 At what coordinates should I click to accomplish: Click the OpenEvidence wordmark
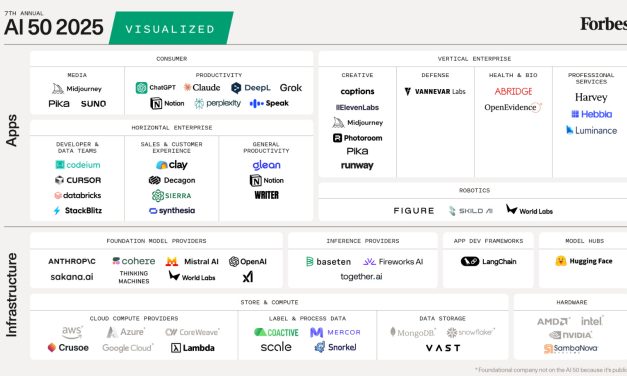513,107
